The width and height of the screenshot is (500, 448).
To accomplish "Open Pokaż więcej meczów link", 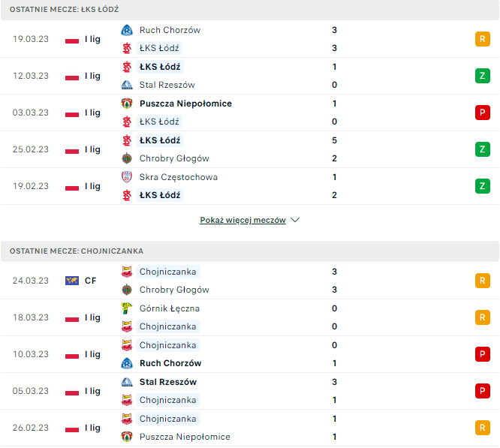I will [x=242, y=221].
